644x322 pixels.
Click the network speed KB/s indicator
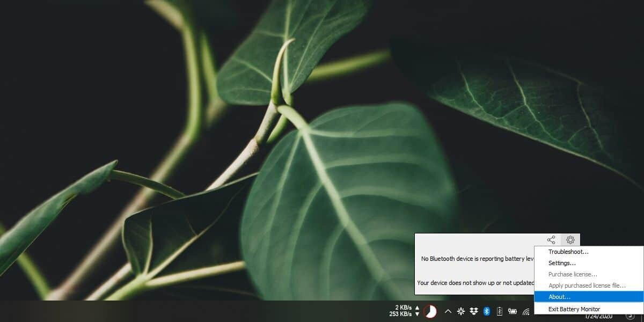point(405,311)
